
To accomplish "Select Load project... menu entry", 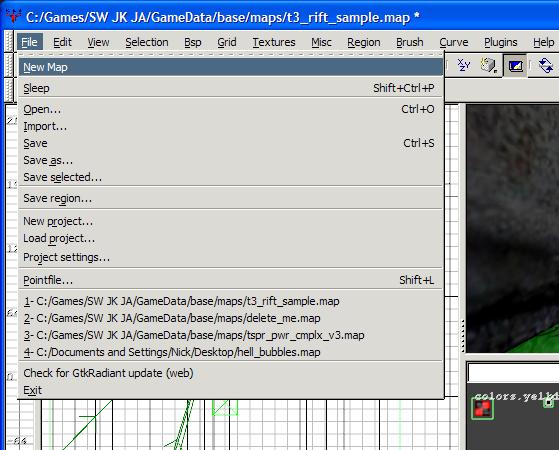I will [x=231, y=239].
